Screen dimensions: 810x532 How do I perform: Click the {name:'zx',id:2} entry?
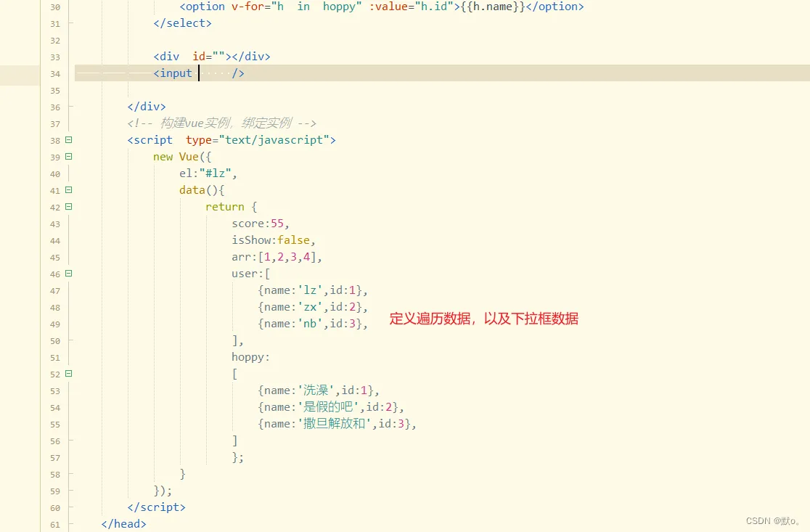click(x=313, y=307)
